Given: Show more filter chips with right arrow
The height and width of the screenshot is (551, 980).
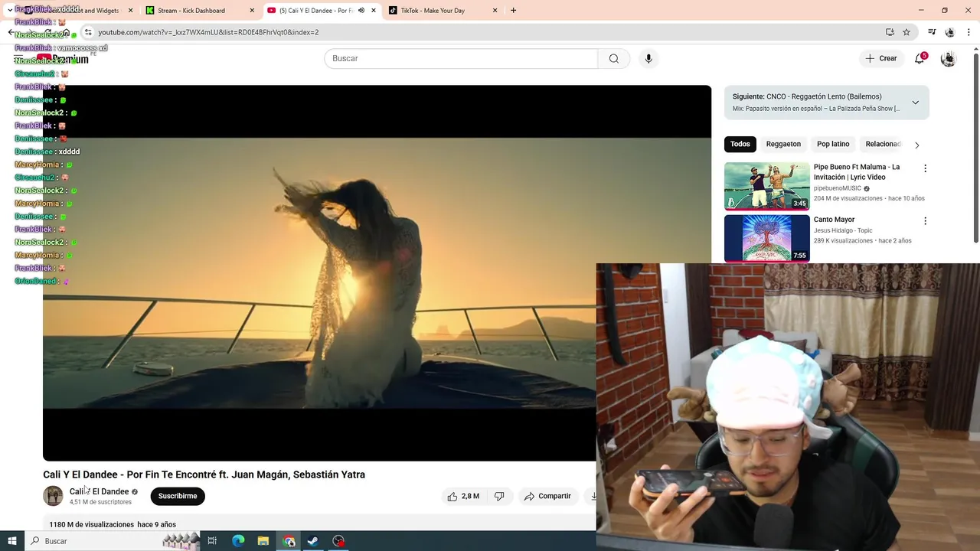Looking at the screenshot, I should 916,145.
